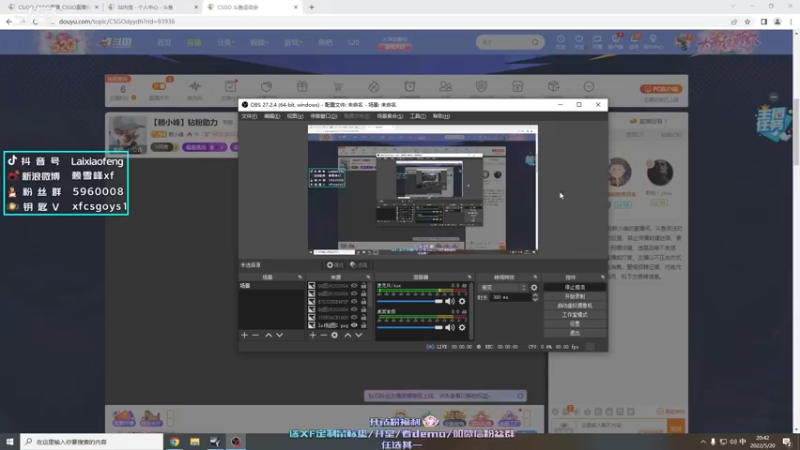Screen dimensions: 800x450
Task: Lock the .png source with lock icon
Action: click(x=363, y=325)
